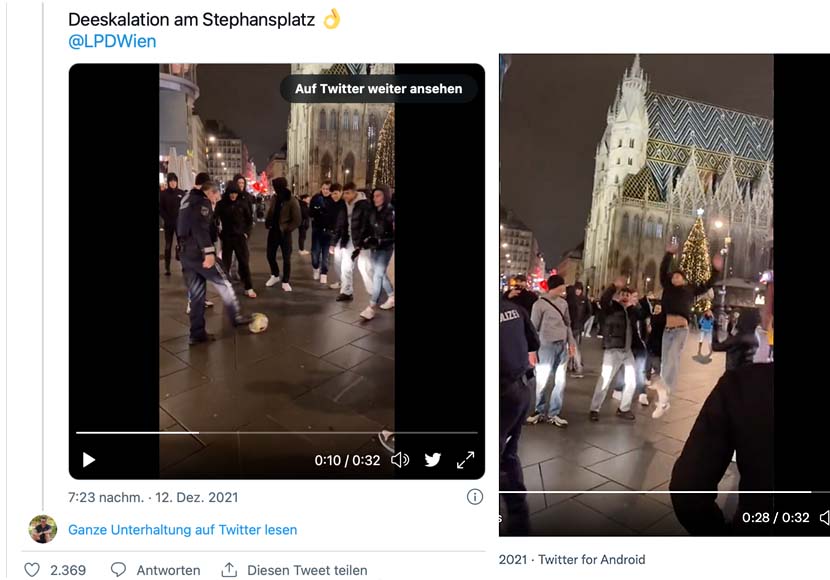Image resolution: width=830 pixels, height=580 pixels.
Task: Click the share arrow icon
Action: (229, 570)
